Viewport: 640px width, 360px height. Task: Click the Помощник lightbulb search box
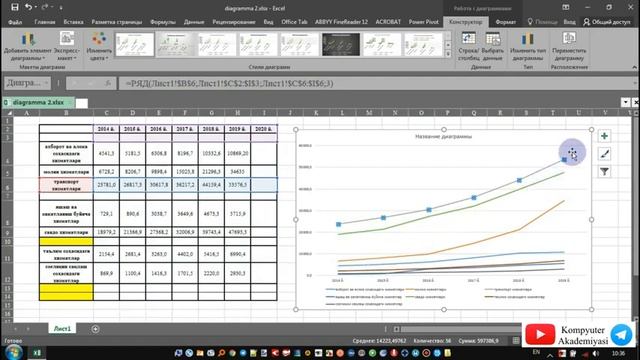pyautogui.click(x=542, y=22)
